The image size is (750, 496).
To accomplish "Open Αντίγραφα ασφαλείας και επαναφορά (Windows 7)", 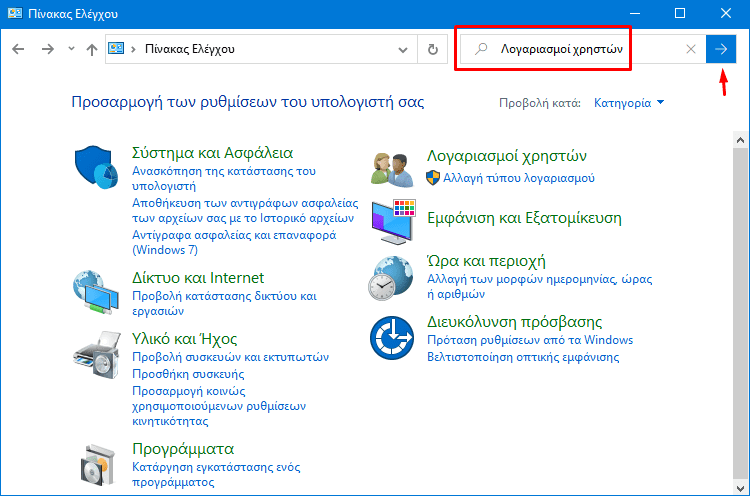I will point(234,242).
